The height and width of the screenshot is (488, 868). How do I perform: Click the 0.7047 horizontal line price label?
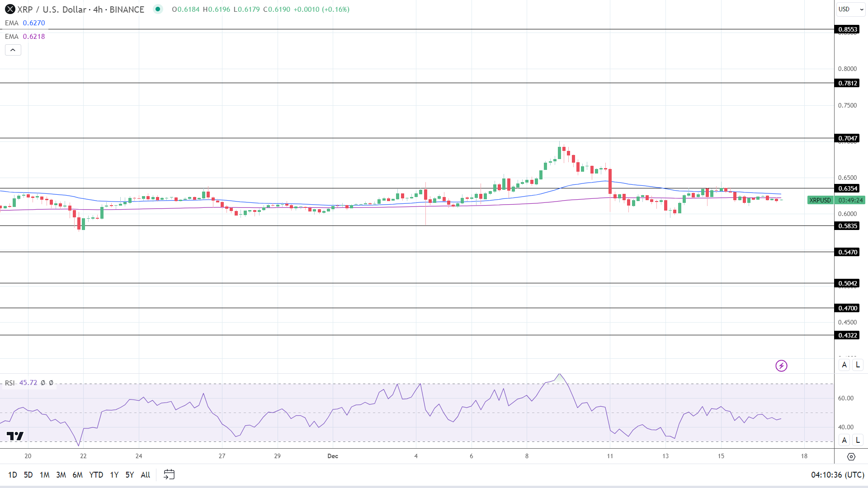tap(848, 138)
